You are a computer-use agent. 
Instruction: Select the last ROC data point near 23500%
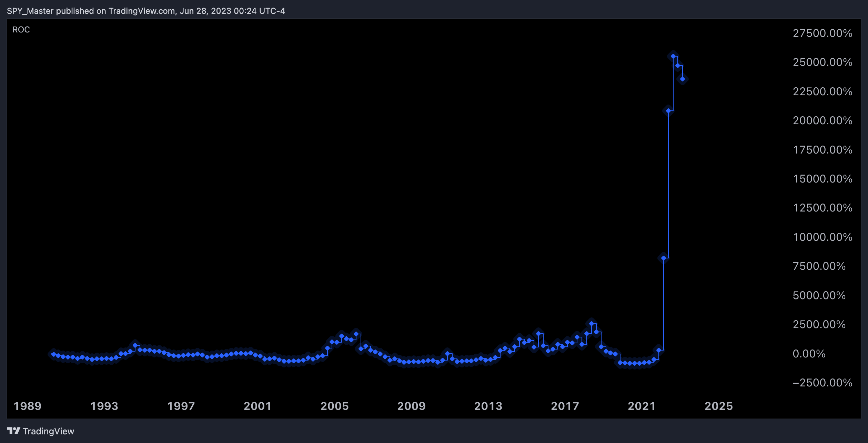pyautogui.click(x=683, y=79)
